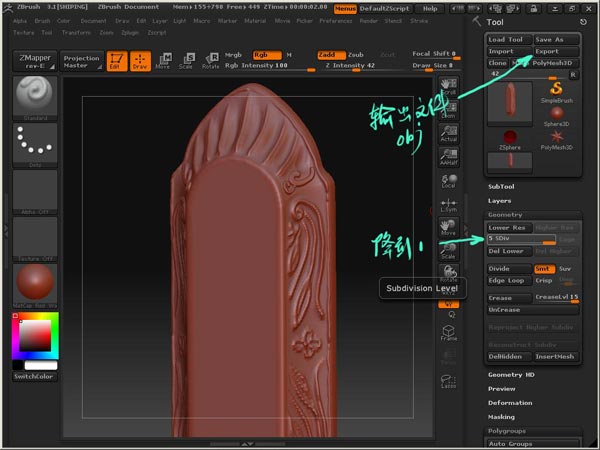The image size is (600, 450).
Task: Activate the Move transform tool
Action: coord(165,61)
